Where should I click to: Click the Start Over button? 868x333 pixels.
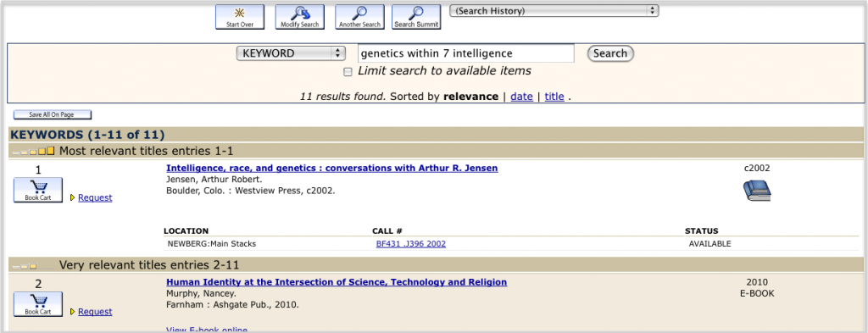point(240,17)
